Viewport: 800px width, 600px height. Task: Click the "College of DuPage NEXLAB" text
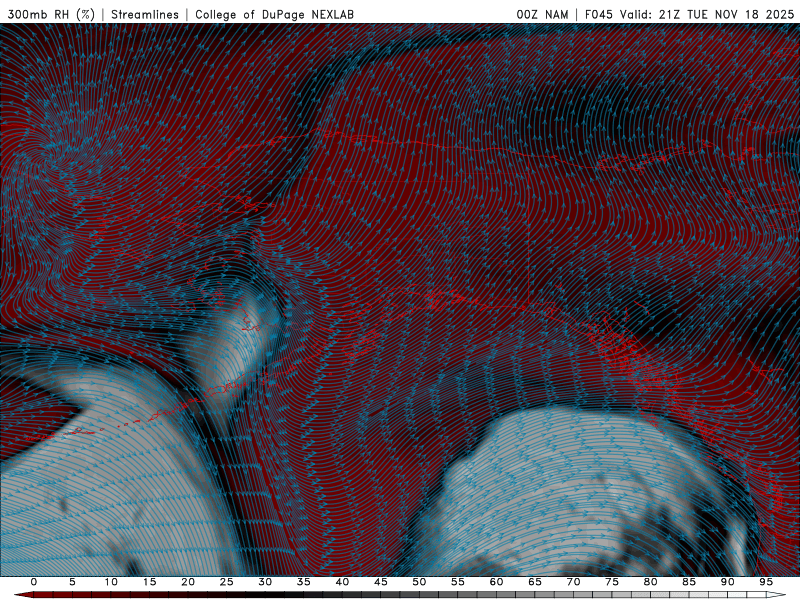coord(274,15)
